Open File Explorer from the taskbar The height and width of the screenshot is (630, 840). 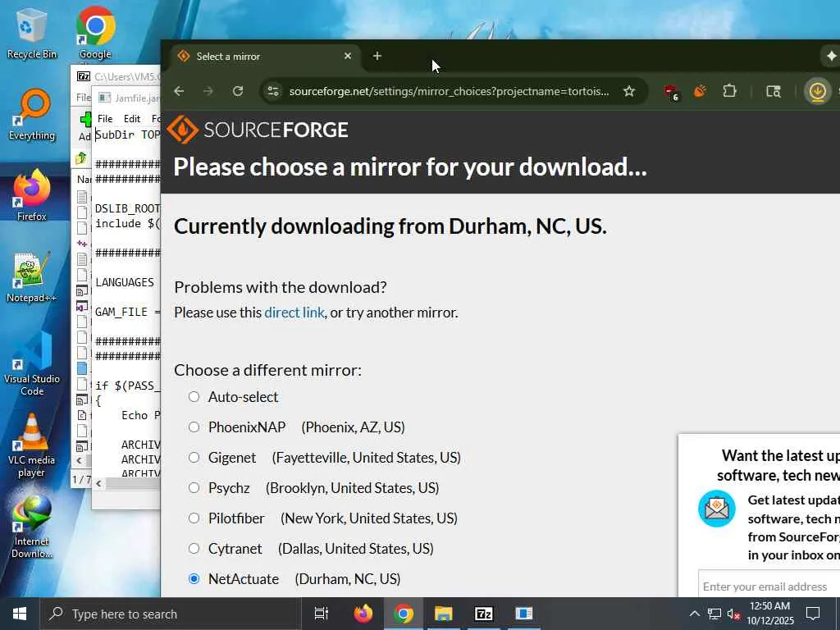click(x=444, y=614)
